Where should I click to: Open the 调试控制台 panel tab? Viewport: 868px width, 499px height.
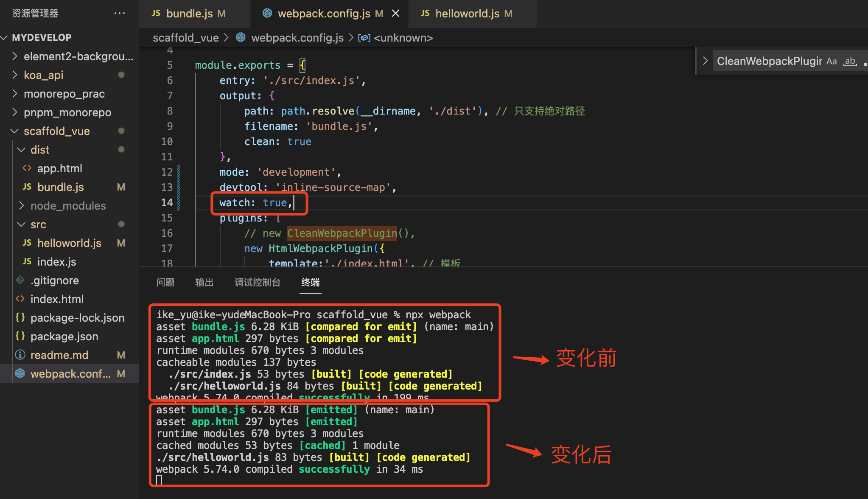click(257, 282)
